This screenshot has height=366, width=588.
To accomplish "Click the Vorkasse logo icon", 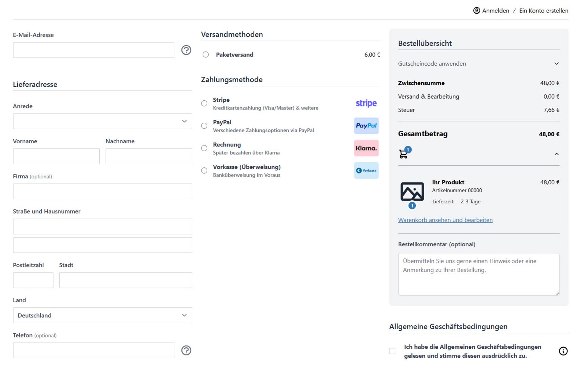I will [366, 170].
